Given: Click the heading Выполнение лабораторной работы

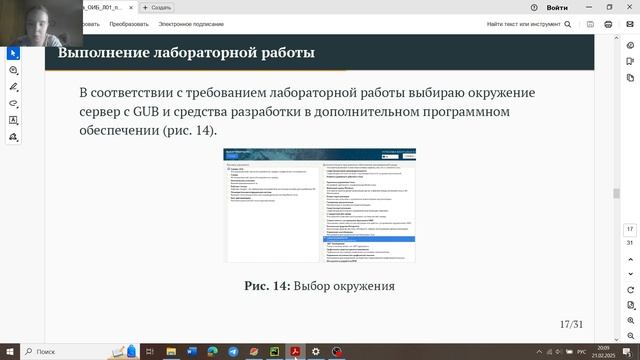Looking at the screenshot, I should click(x=186, y=53).
